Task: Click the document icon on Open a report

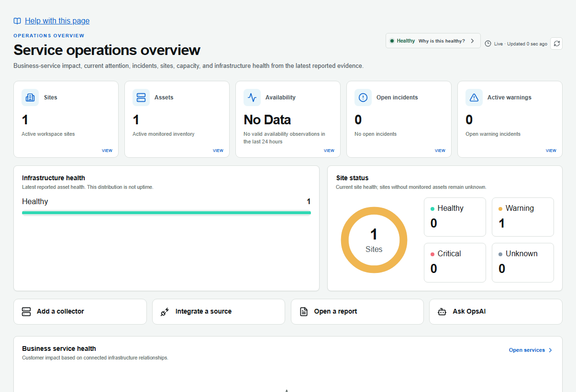Action: click(x=304, y=312)
